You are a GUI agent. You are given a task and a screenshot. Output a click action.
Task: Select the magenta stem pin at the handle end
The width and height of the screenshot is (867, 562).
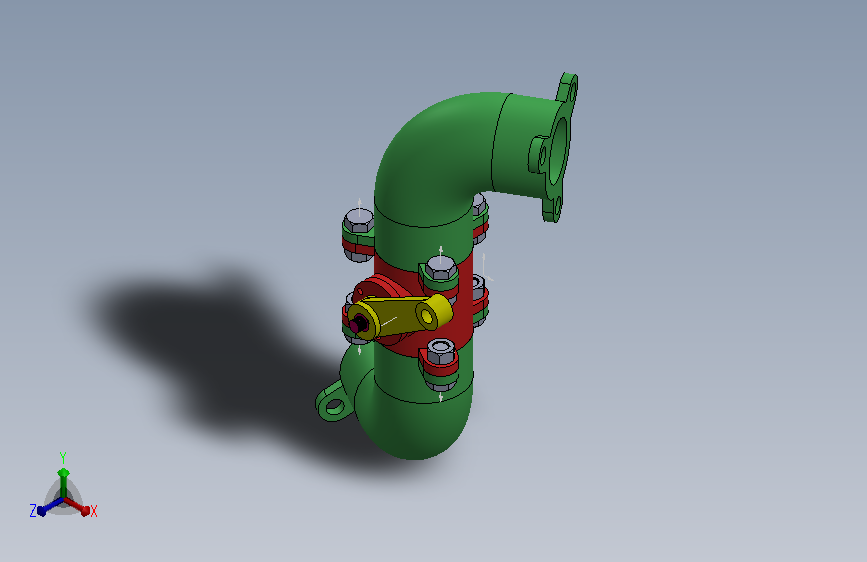tap(358, 324)
